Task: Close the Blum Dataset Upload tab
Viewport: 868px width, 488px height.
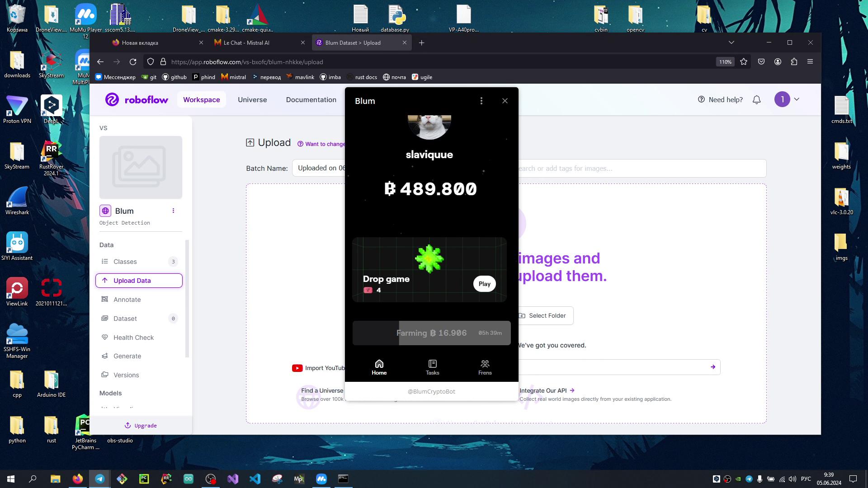Action: tap(405, 42)
